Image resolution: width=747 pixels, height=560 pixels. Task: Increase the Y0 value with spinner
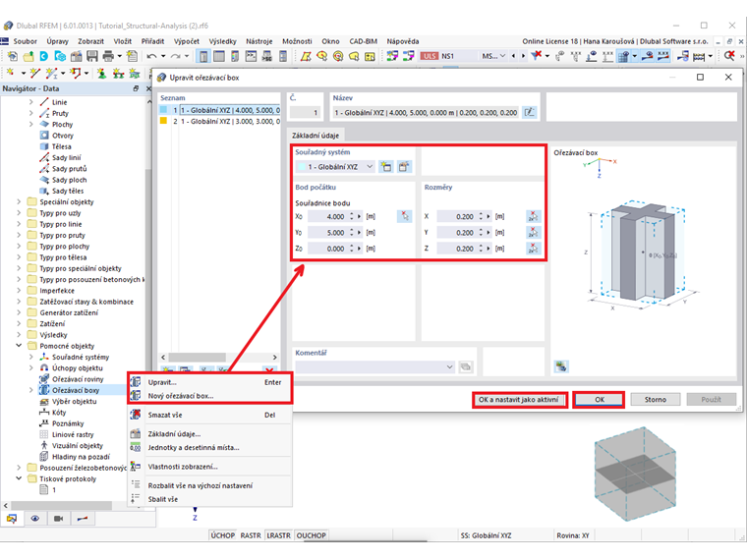pos(352,230)
